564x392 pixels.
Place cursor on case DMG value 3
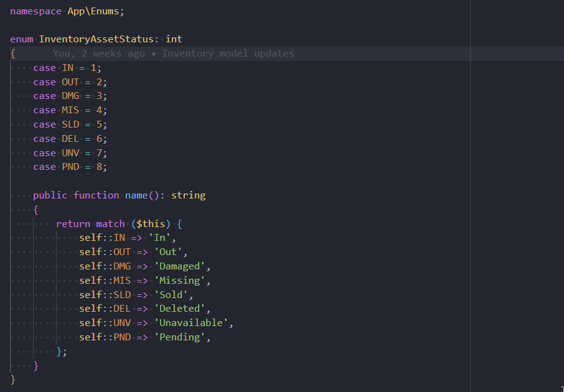click(99, 96)
